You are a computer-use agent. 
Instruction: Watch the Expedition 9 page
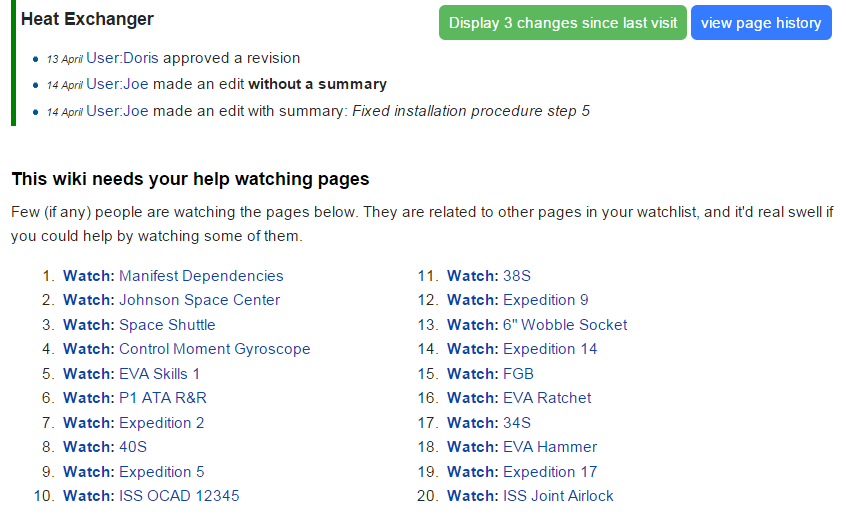[473, 300]
